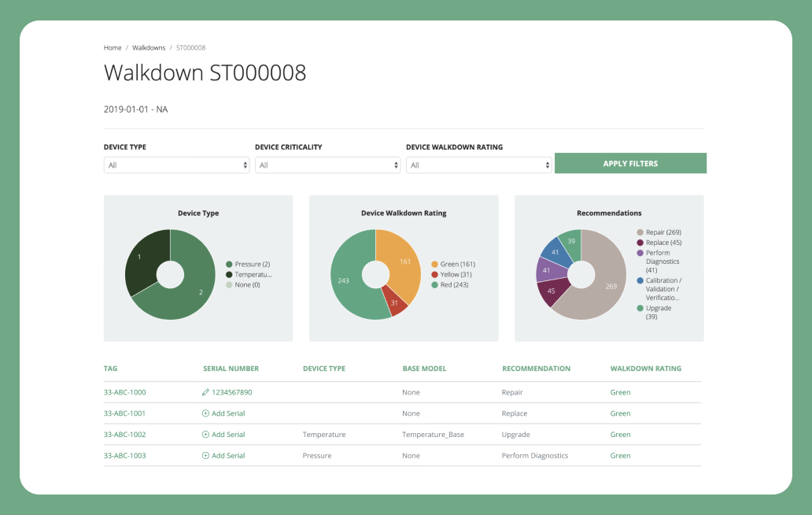Expand the Device Walkdown Rating dropdown
812x515 pixels.
[x=478, y=165]
